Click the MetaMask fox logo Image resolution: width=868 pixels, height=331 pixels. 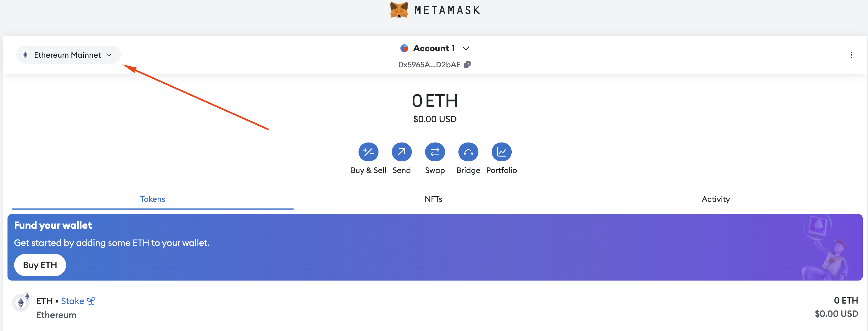pos(398,10)
